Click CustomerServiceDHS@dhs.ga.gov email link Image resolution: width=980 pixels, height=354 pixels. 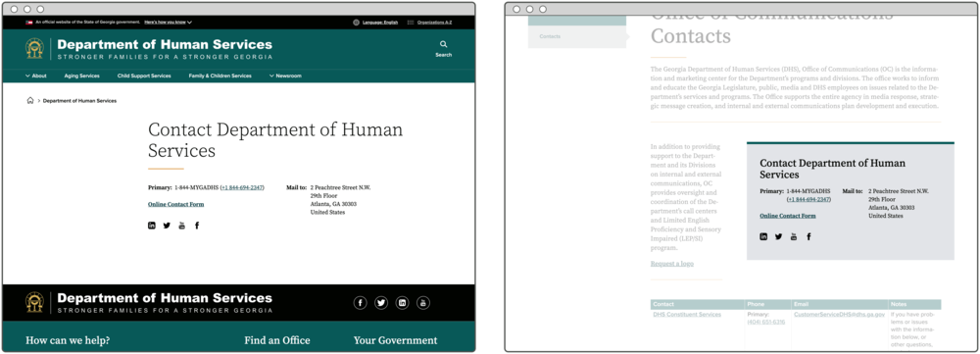[x=840, y=315]
